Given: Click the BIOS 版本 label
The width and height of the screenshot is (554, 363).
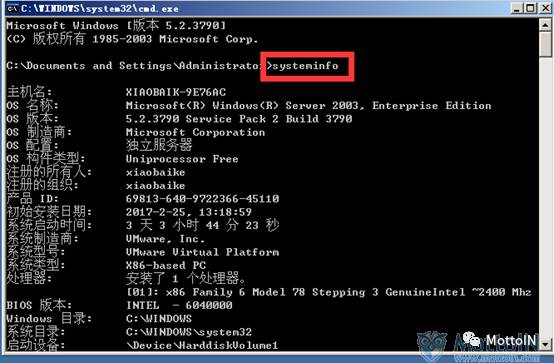Looking at the screenshot, I should 39,305.
